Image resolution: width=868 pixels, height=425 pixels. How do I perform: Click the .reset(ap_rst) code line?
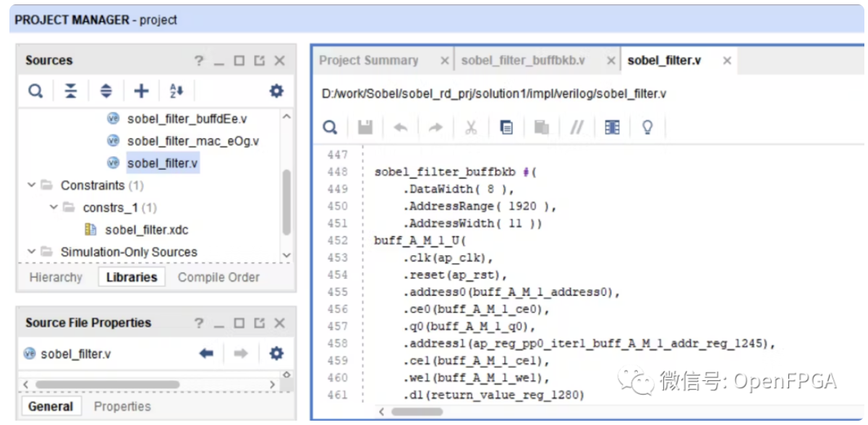[x=456, y=275]
